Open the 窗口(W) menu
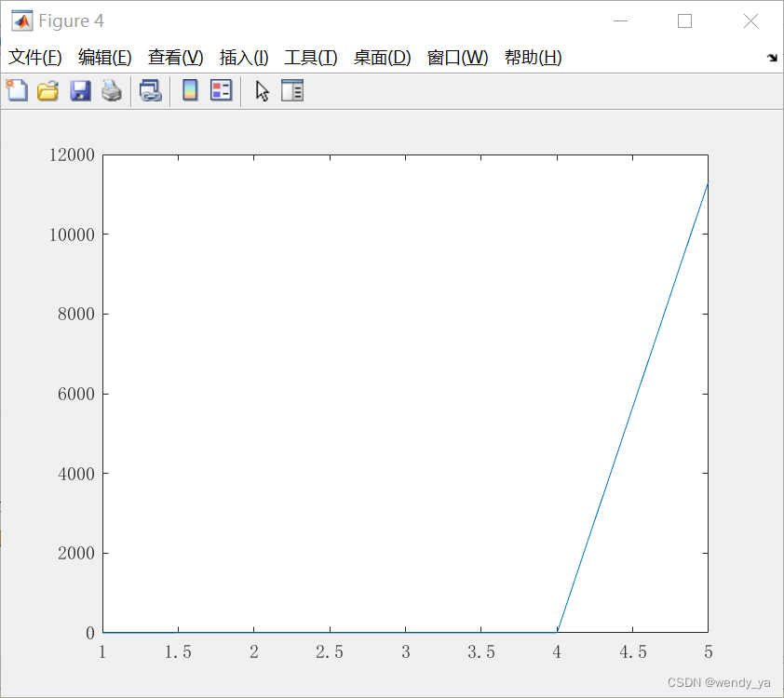The height and width of the screenshot is (698, 784). [457, 58]
